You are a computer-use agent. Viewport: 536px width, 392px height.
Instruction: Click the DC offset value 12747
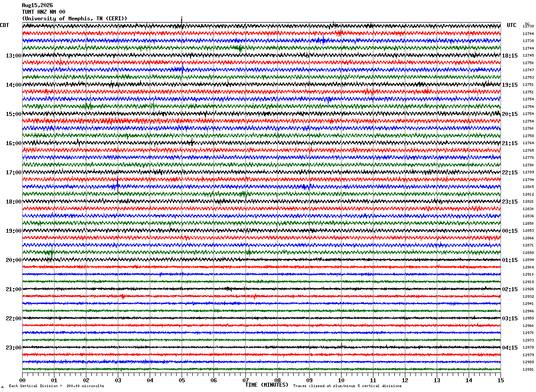coord(528,70)
